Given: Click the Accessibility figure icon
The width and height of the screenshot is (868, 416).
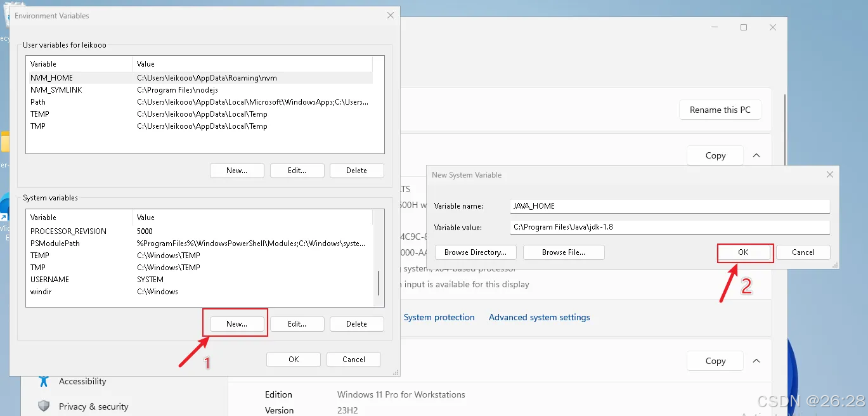Looking at the screenshot, I should [44, 381].
